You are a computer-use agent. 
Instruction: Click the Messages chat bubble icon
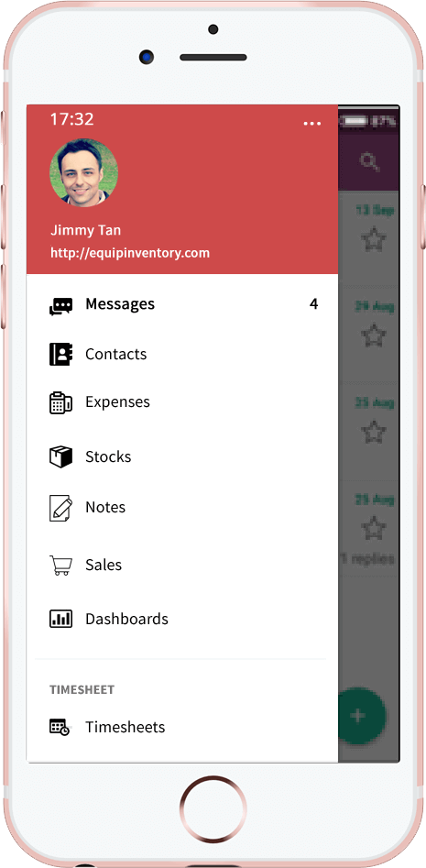point(60,305)
